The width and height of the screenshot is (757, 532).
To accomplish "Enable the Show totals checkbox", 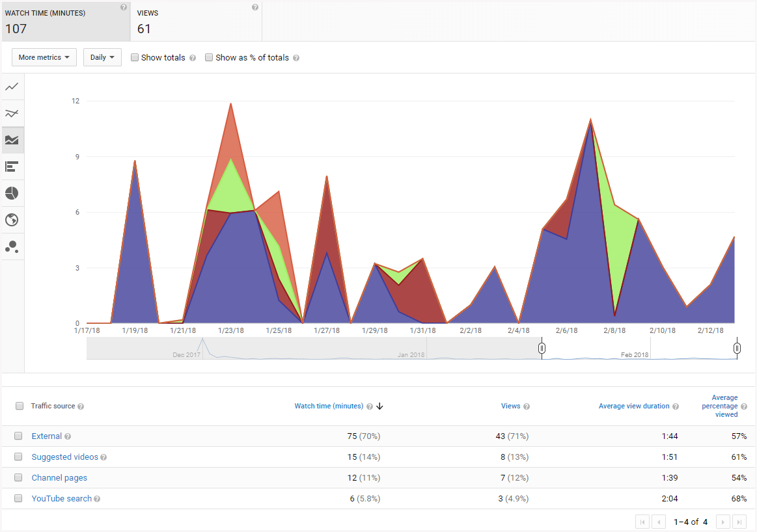I will pyautogui.click(x=135, y=57).
